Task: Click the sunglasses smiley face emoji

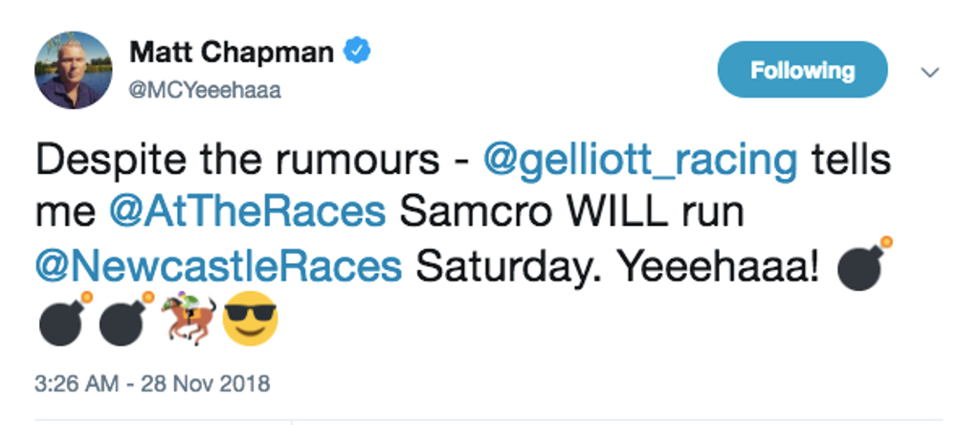Action: (249, 321)
